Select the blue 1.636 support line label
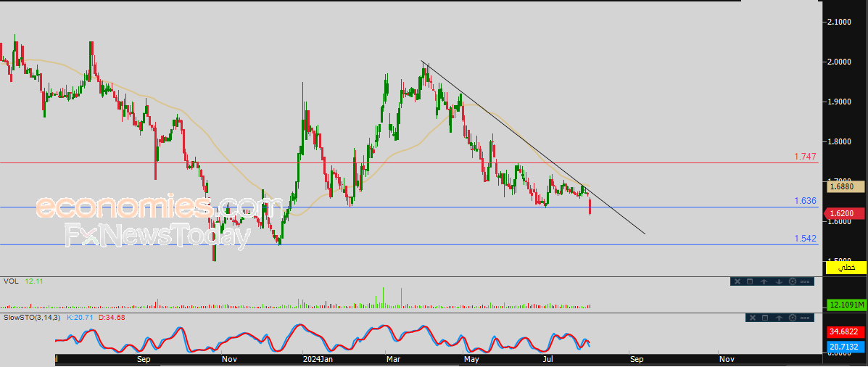Screen dimensions: 868x367 click(x=805, y=201)
